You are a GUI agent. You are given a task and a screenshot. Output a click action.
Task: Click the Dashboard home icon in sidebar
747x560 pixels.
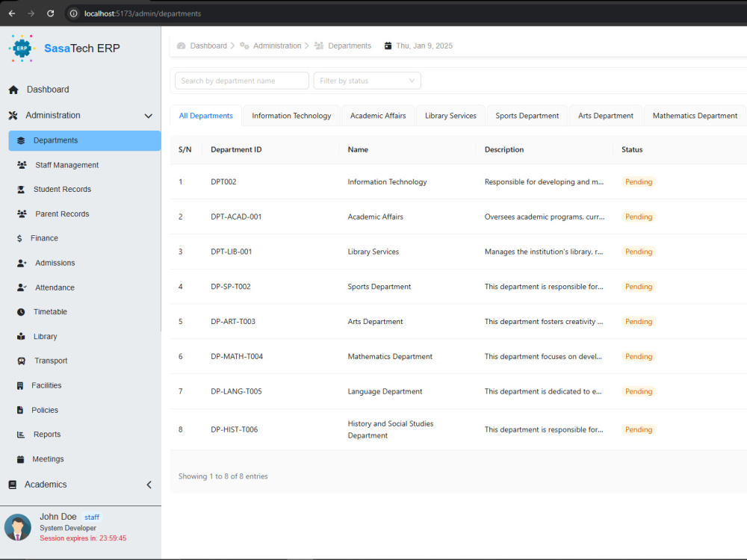pyautogui.click(x=13, y=90)
